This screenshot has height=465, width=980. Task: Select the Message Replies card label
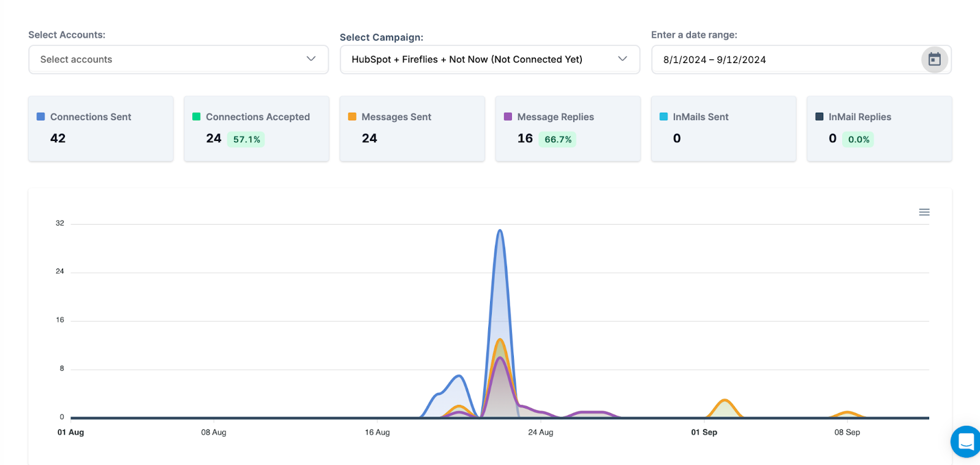(x=556, y=117)
